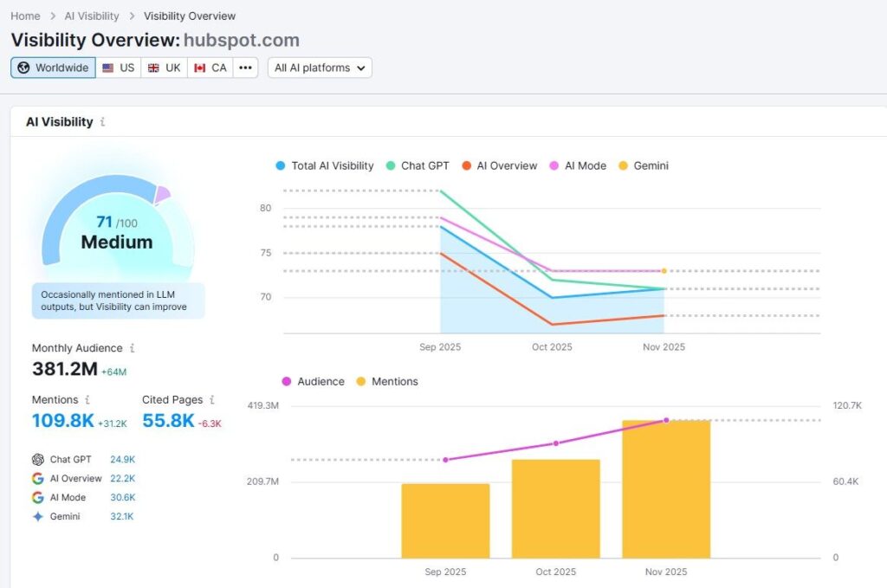This screenshot has width=887, height=588.
Task: Expand the All AI platforms dropdown
Action: point(320,68)
